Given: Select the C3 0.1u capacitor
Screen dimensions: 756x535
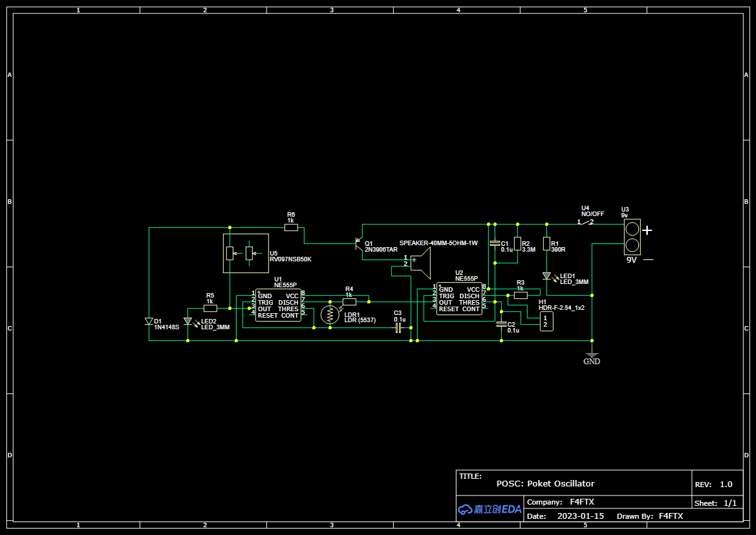Looking at the screenshot, I should 398,328.
